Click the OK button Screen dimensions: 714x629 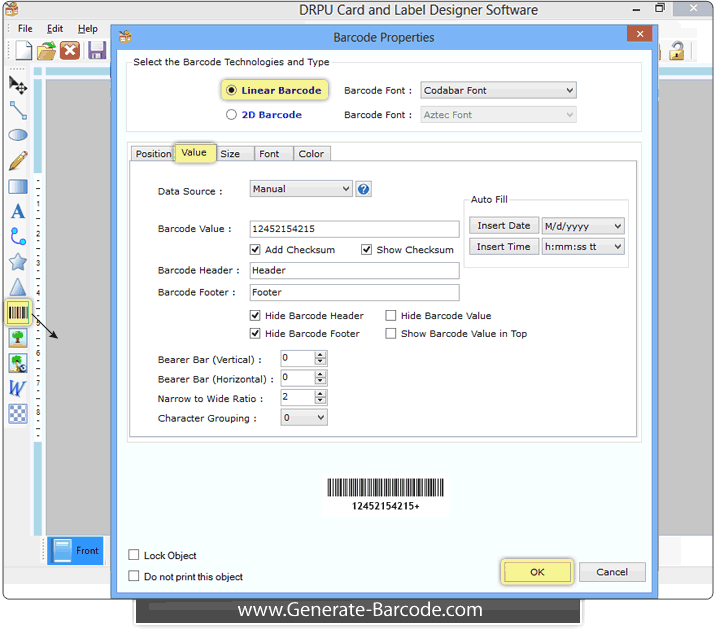pos(537,572)
